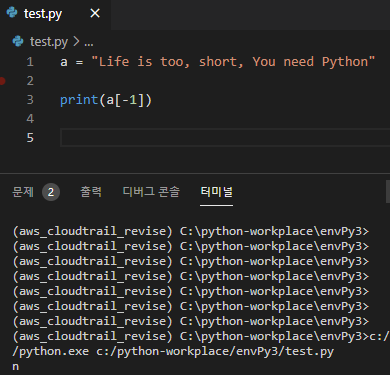Click the print function call on line 3

coord(79,100)
